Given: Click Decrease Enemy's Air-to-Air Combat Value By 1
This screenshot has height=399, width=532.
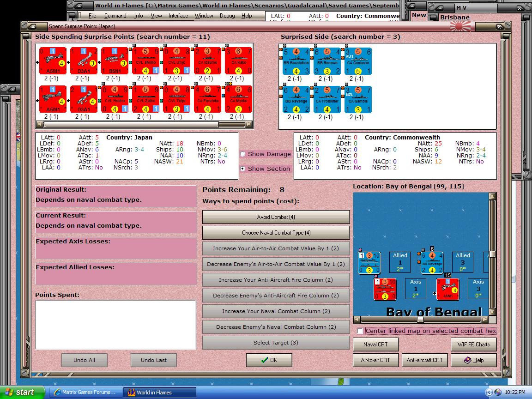Looking at the screenshot, I should tap(276, 264).
